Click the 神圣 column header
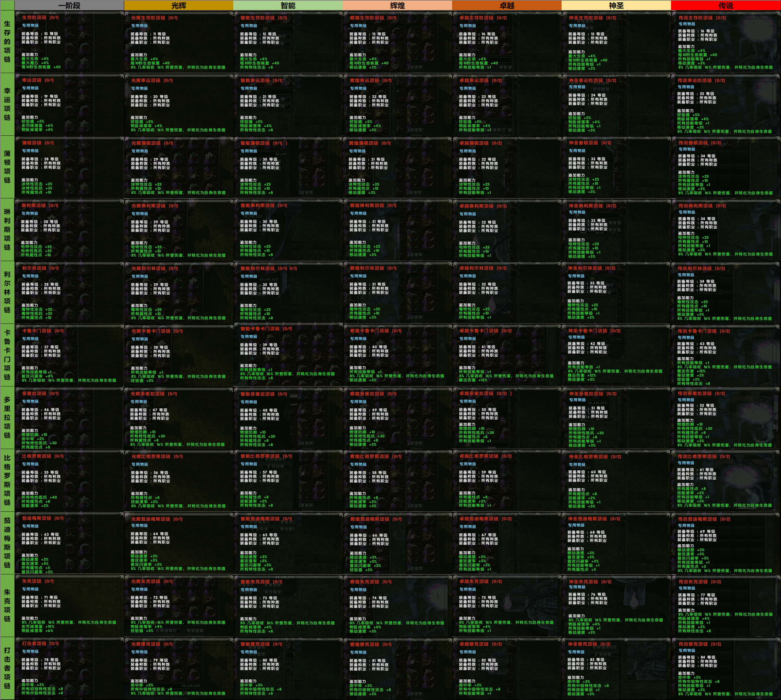781x700 pixels. click(x=616, y=5)
